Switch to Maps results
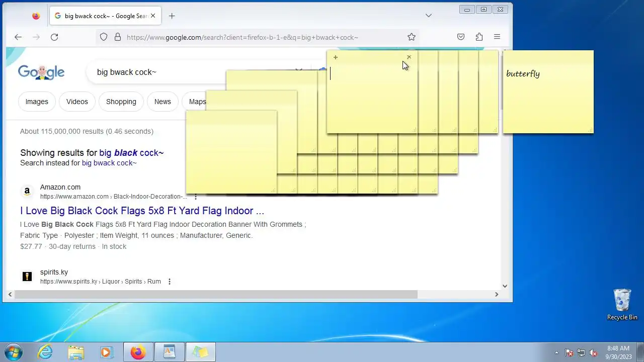This screenshot has width=644, height=362. coord(195,102)
